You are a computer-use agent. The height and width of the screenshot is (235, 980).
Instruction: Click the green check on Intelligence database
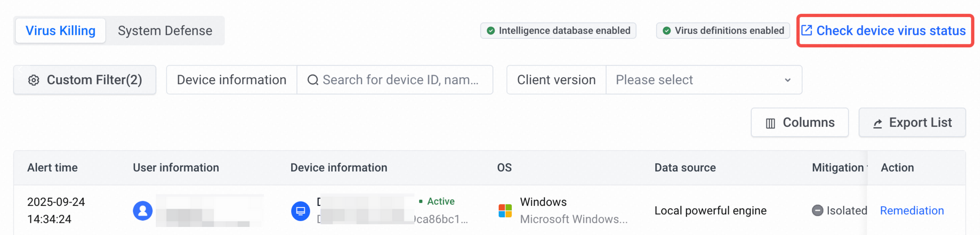[x=491, y=31]
